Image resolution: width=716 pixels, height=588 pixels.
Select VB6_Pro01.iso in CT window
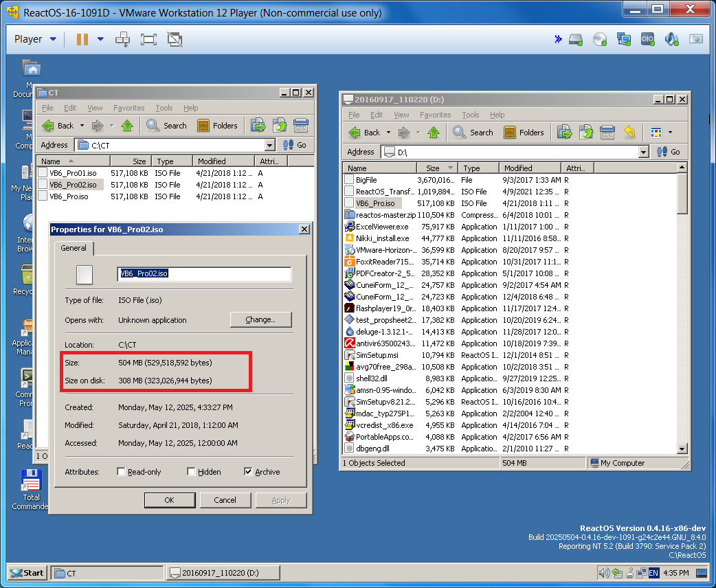(x=73, y=173)
